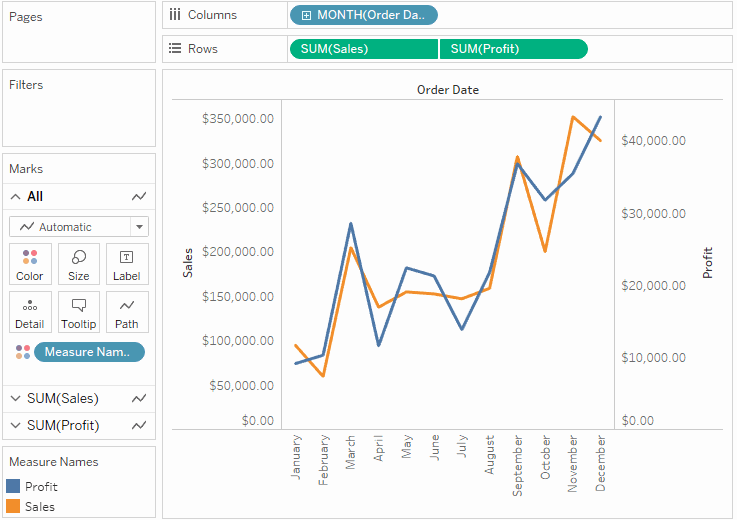Click the October axis label

coord(545,457)
